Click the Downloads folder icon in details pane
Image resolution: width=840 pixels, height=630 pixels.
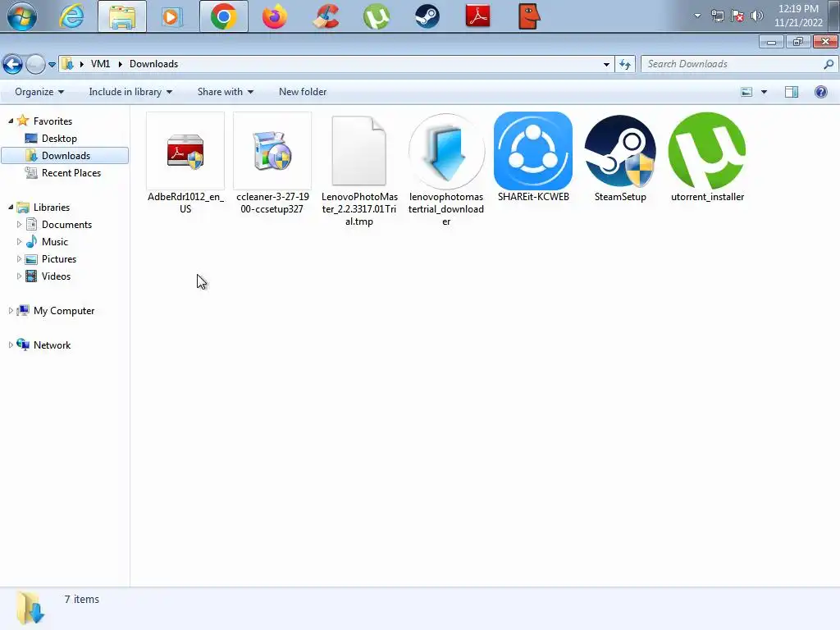[30, 608]
